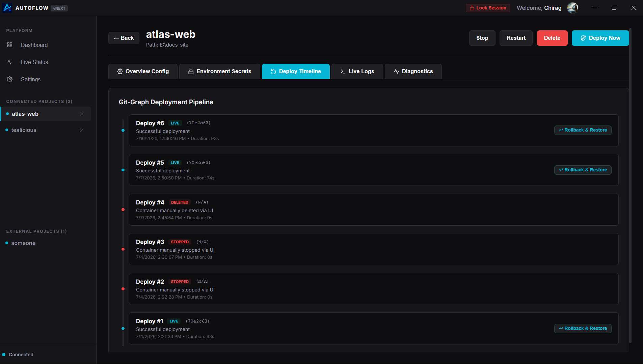Click the main panel vertical scrollbar
Viewport: 643px width, 364px height.
(x=630, y=186)
